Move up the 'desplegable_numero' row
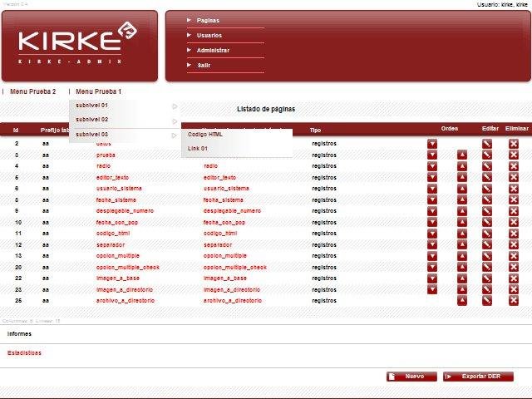Viewport: 532px width, 399px height. (x=462, y=211)
